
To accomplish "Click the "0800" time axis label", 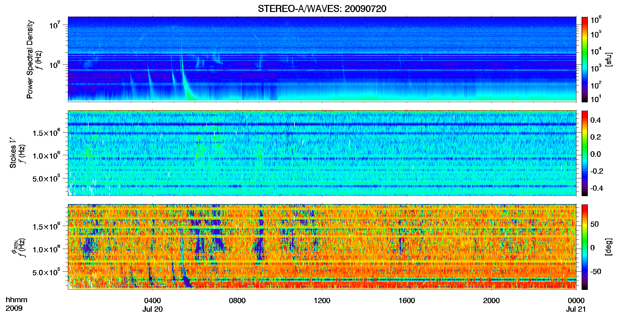I will 237,300.
